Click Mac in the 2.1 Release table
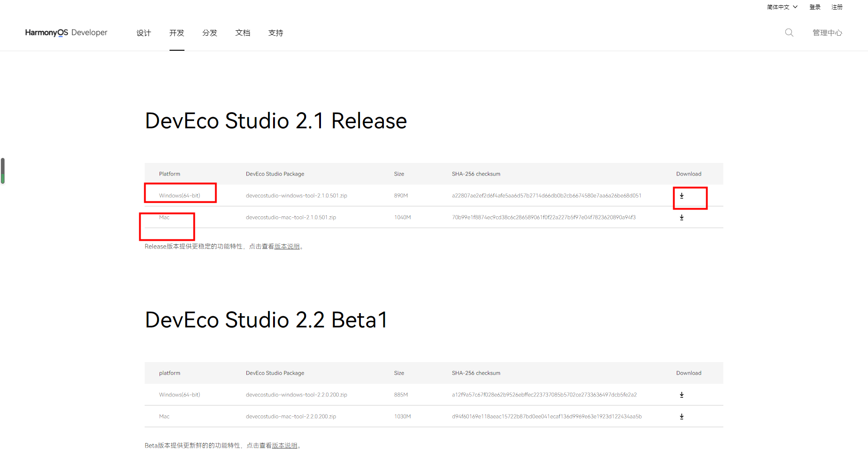The height and width of the screenshot is (453, 868). (164, 218)
